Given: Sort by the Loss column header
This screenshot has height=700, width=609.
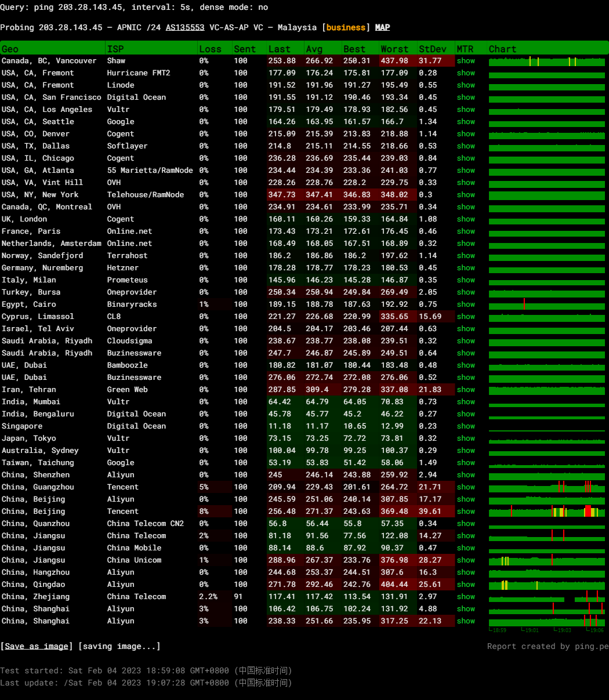Looking at the screenshot, I should 210,49.
